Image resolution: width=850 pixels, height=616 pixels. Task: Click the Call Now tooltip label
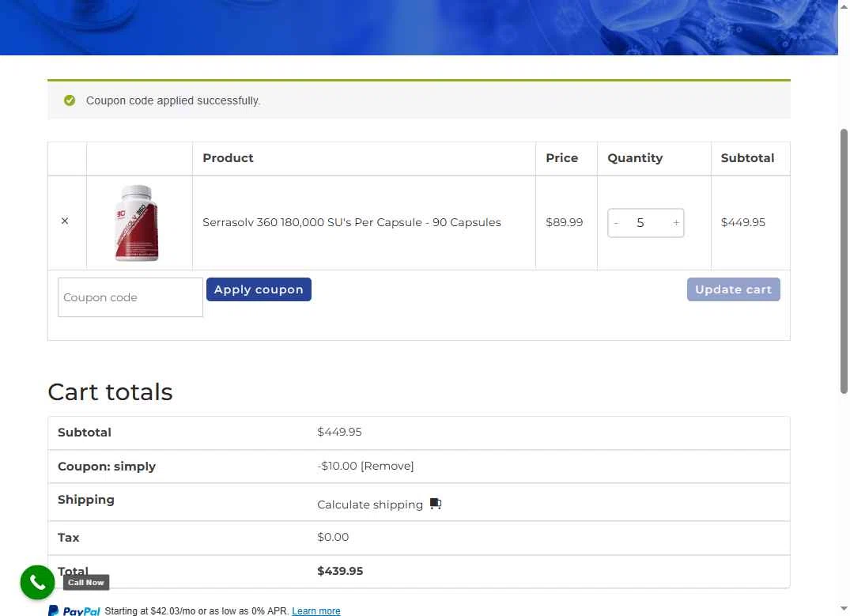coord(86,582)
